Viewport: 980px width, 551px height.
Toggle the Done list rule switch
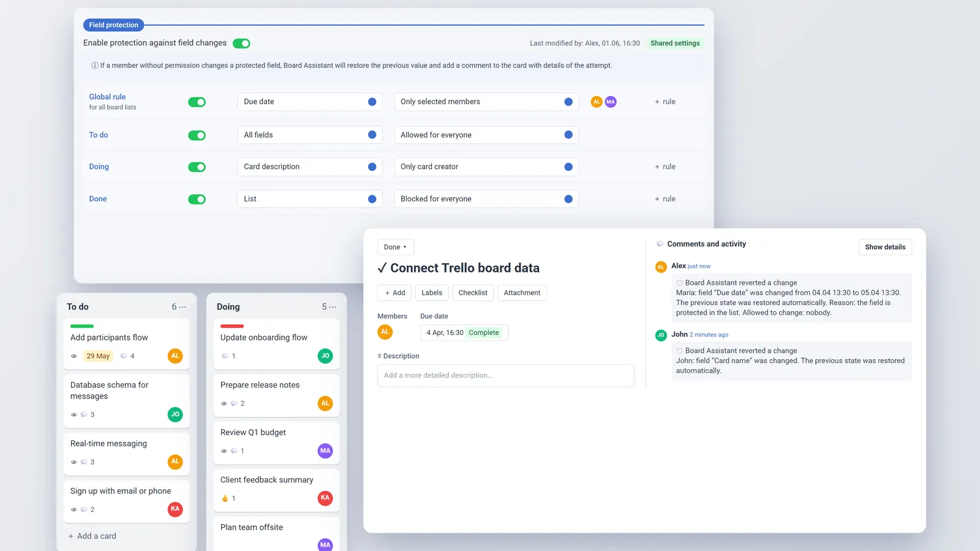point(197,199)
